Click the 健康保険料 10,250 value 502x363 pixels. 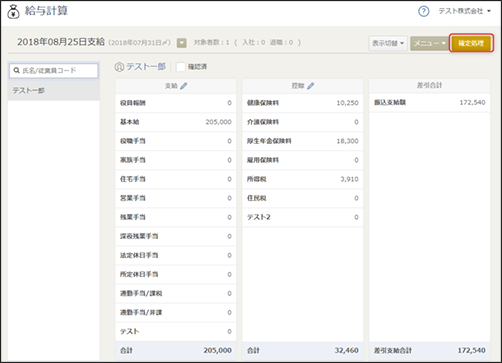347,103
